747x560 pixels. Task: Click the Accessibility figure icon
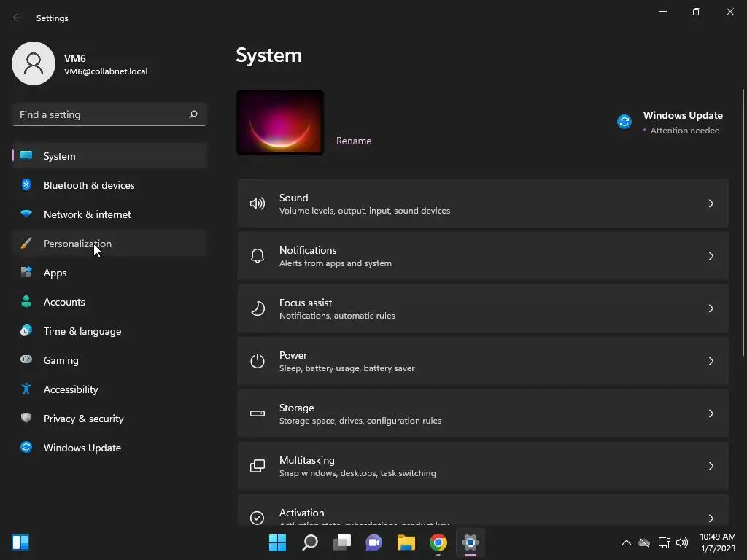26,389
